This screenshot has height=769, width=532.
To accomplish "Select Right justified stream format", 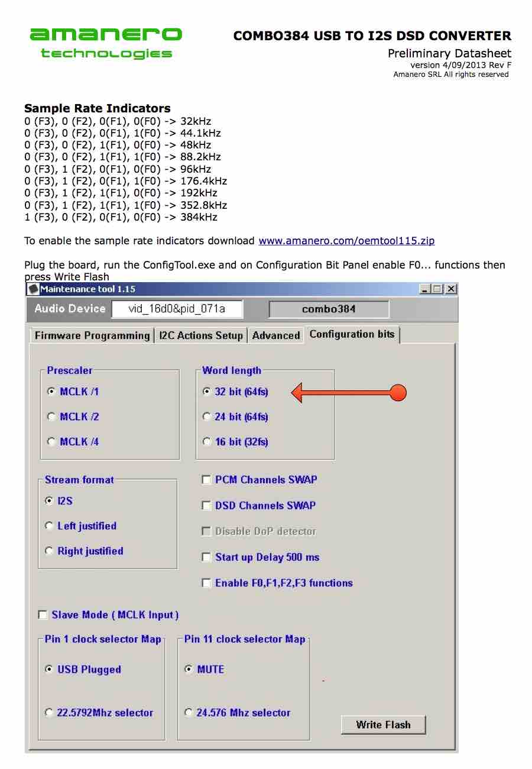I will click(85, 551).
